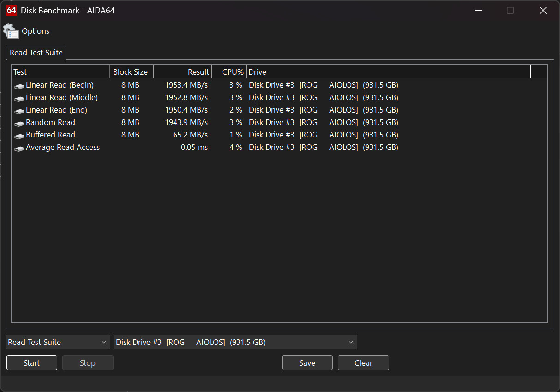The height and width of the screenshot is (392, 560).
Task: Select the Read Test Suite tab
Action: (x=36, y=53)
